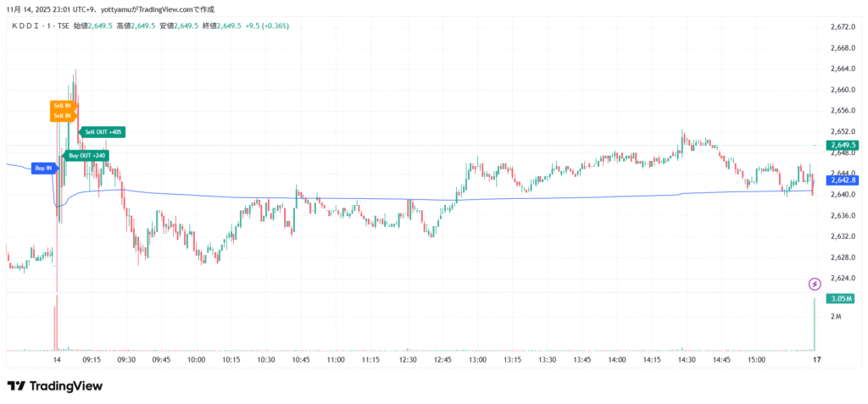Click the 2,672.0 price axis label
The image size is (868, 404).
pos(843,27)
